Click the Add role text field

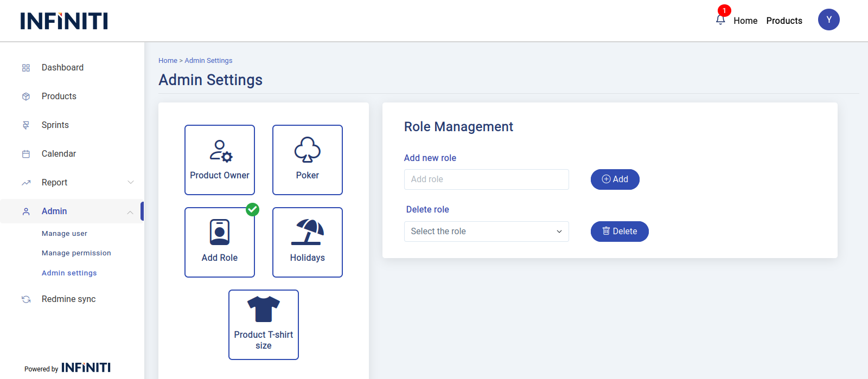click(486, 179)
